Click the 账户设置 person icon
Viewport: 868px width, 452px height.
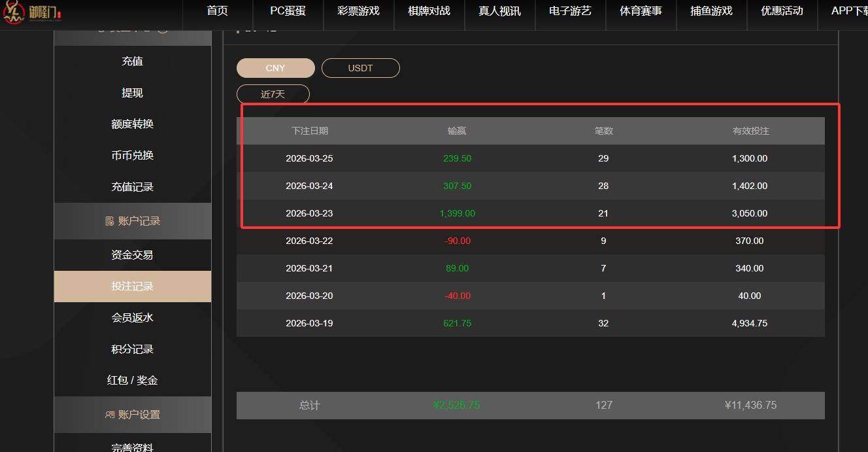[108, 414]
